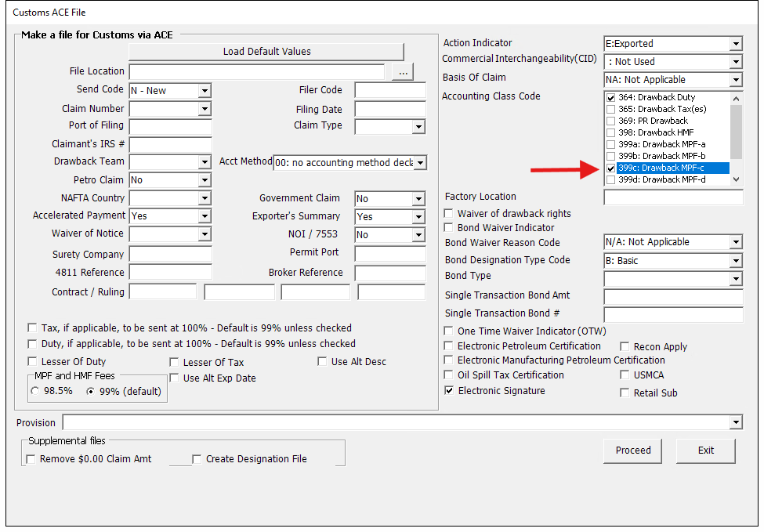764x532 pixels.
Task: Click the Exit button
Action: pyautogui.click(x=705, y=451)
